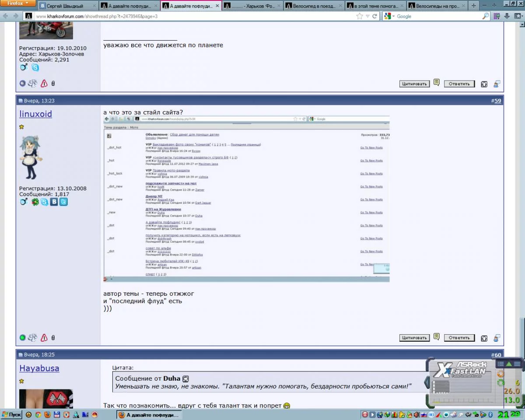
Task: Toggle multi-quote icon in the top post
Action: (x=437, y=83)
